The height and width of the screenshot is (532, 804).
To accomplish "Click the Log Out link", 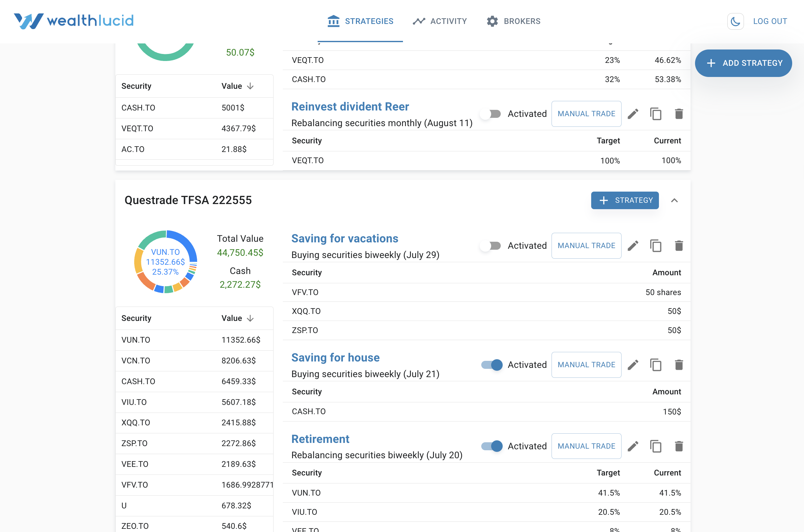I will tap(770, 21).
